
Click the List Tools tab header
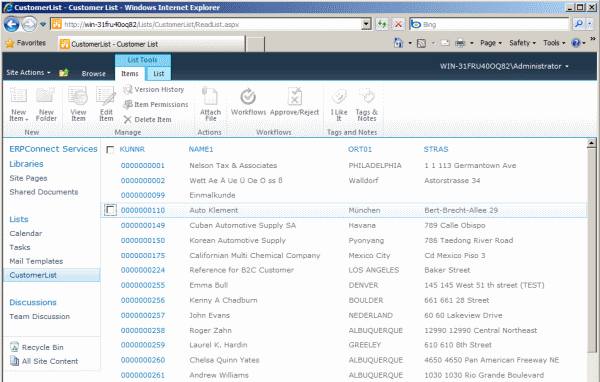(x=143, y=60)
